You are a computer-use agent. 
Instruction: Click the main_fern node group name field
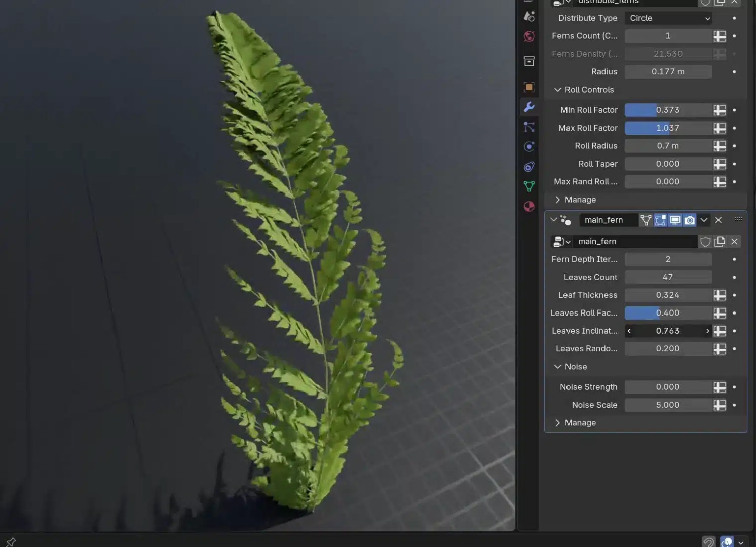click(636, 242)
